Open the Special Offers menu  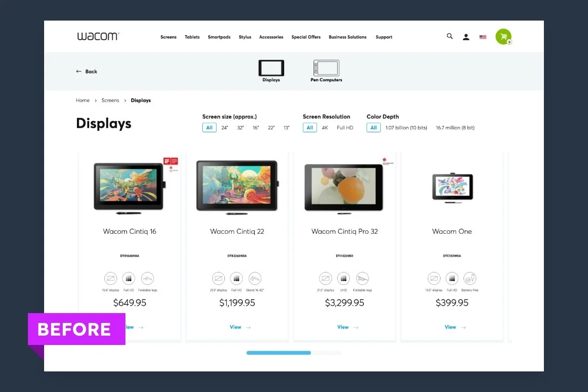(306, 37)
